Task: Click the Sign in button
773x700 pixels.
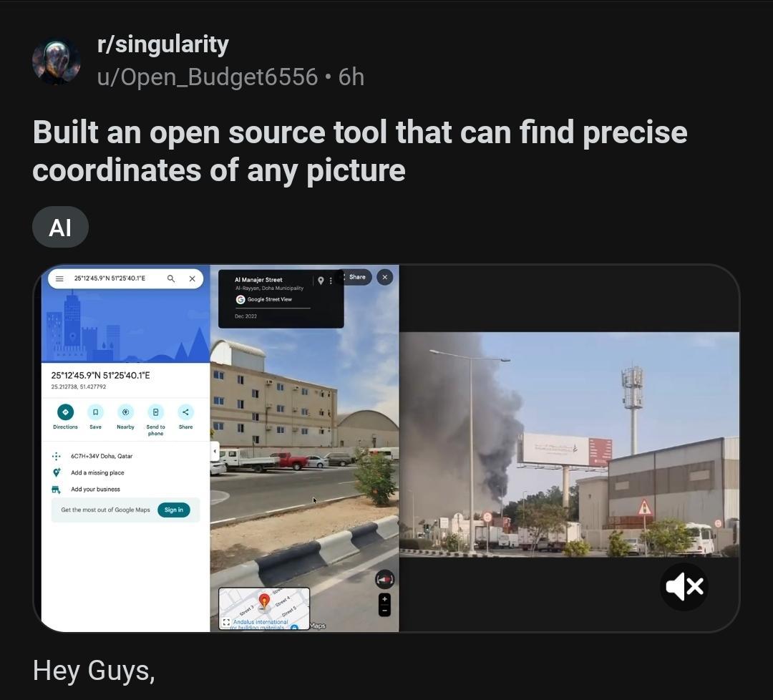Action: point(173,510)
